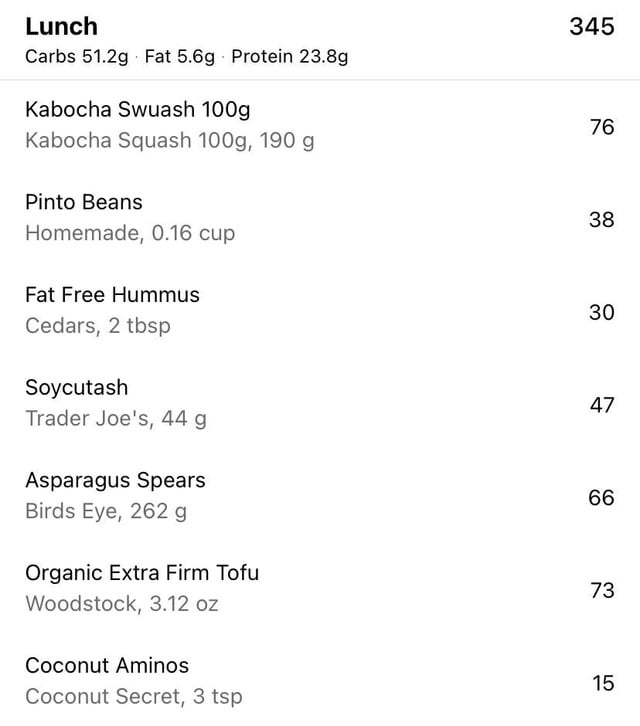640x726 pixels.
Task: Open the Asparagus Spears entry
Action: tap(115, 480)
